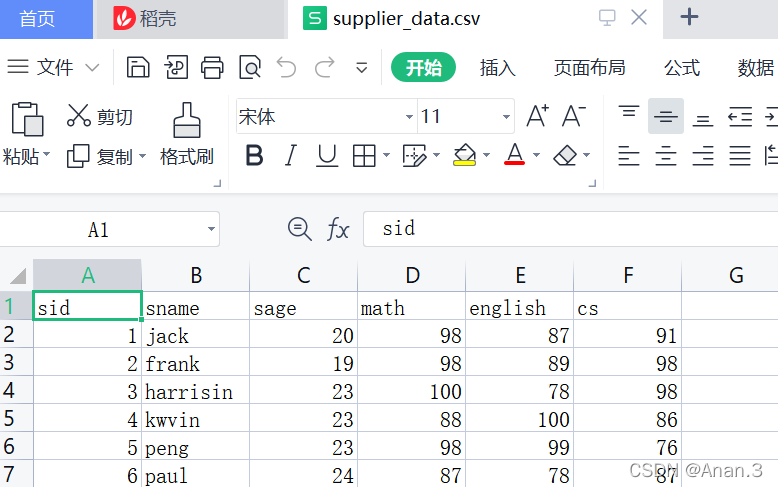Screen dimensions: 778x487
Task: Toggle Italic formatting
Action: point(291,156)
